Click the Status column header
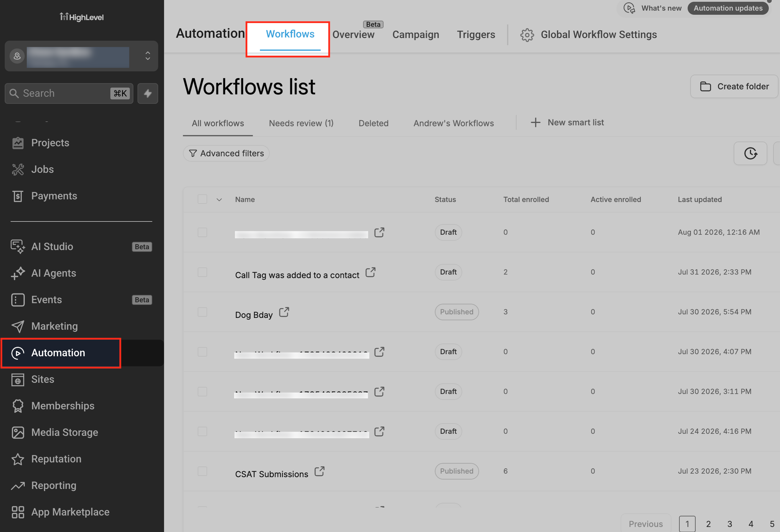780x532 pixels. click(x=445, y=200)
